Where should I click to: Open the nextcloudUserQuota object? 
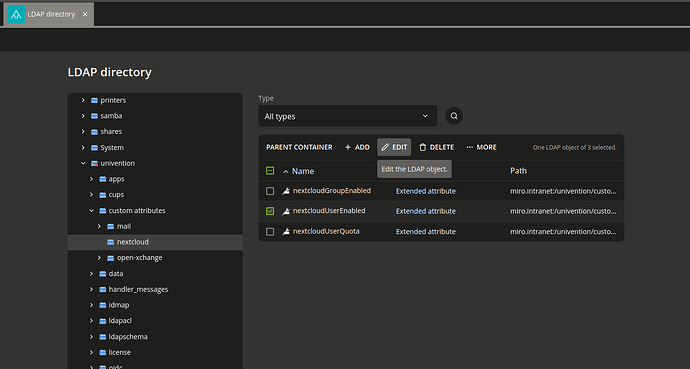(x=326, y=231)
